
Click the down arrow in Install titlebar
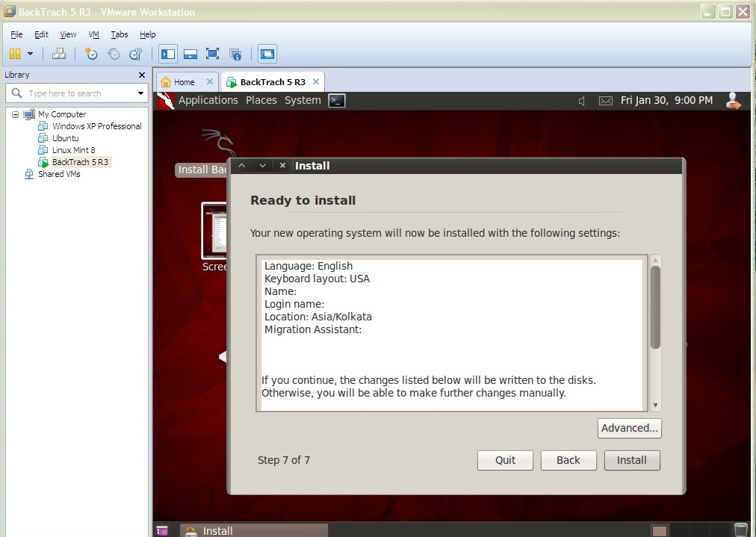click(262, 165)
